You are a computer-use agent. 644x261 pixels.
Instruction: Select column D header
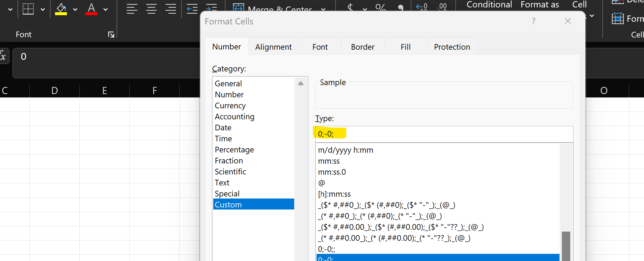[x=54, y=90]
